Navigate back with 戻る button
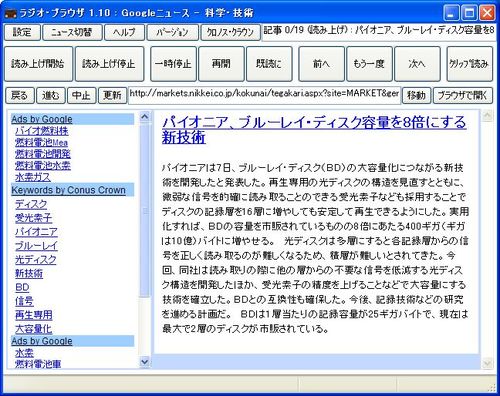The height and width of the screenshot is (396, 500). [x=20, y=96]
